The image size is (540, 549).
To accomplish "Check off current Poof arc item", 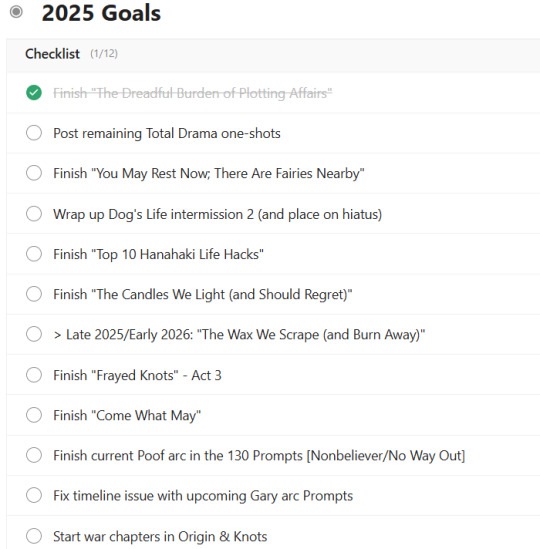I will (34, 455).
